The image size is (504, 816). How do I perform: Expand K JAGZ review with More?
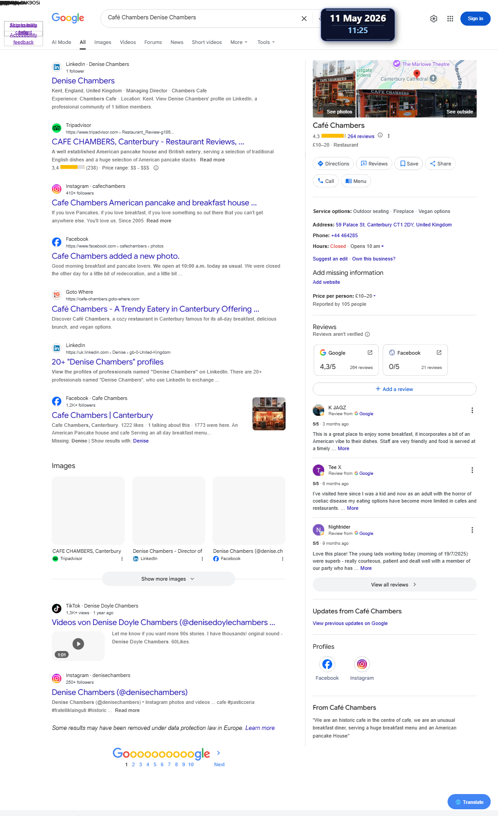click(x=343, y=448)
